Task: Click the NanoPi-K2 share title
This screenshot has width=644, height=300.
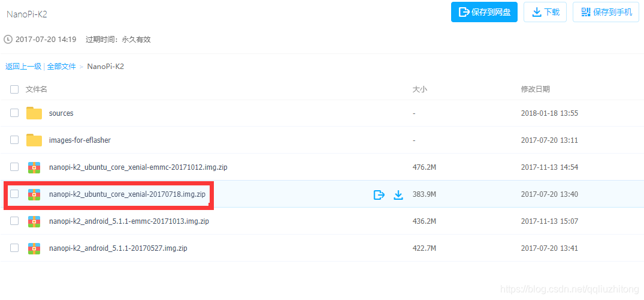Action: (x=27, y=14)
